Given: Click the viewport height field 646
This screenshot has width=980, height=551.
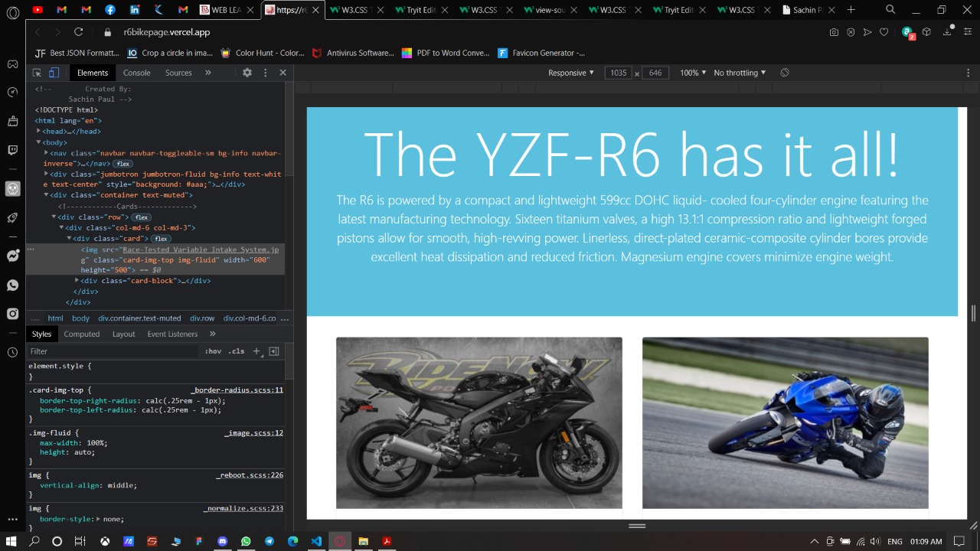Looking at the screenshot, I should coord(655,73).
